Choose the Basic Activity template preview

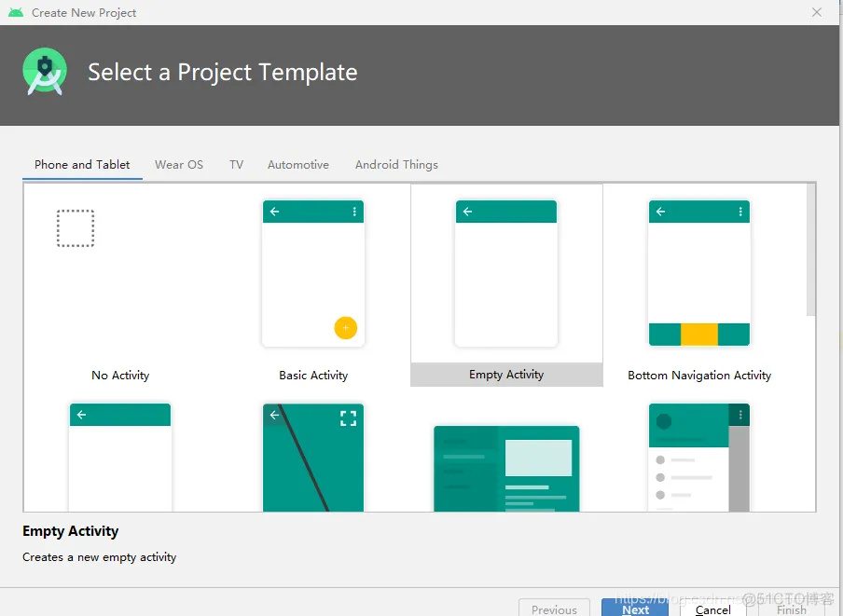[x=313, y=273]
